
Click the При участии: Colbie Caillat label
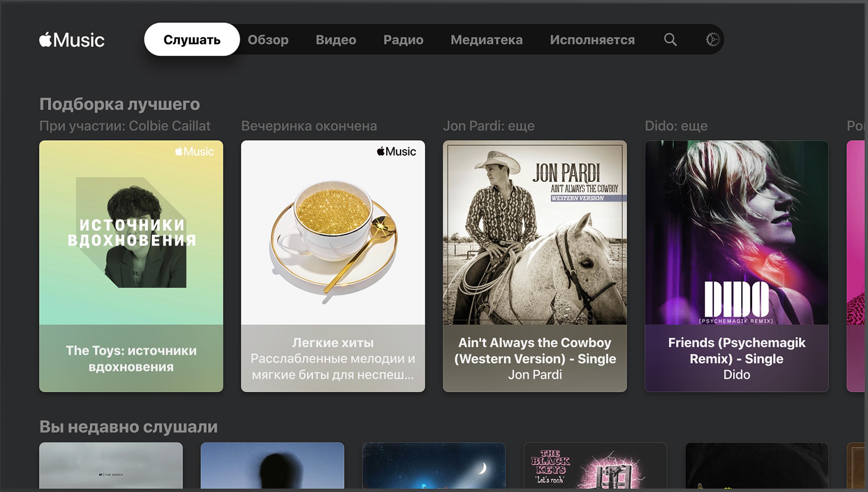coord(125,126)
